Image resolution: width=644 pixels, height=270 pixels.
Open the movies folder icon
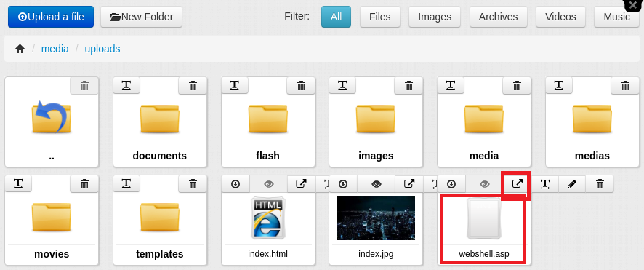(x=52, y=217)
